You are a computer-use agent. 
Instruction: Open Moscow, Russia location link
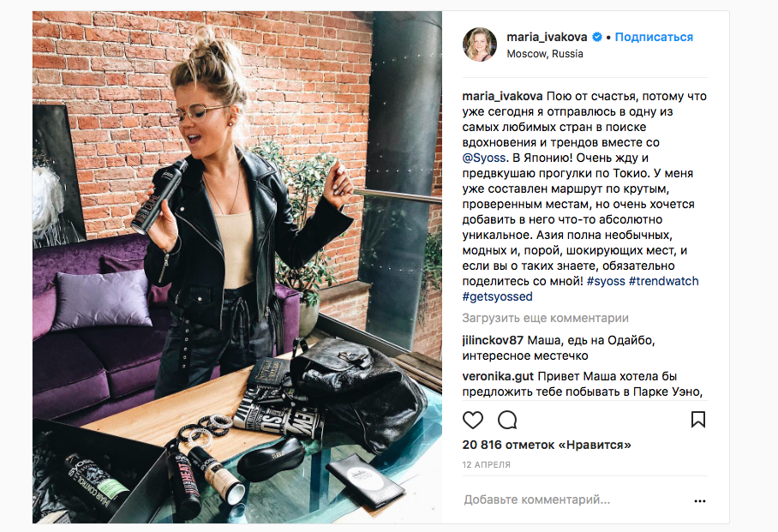[545, 54]
